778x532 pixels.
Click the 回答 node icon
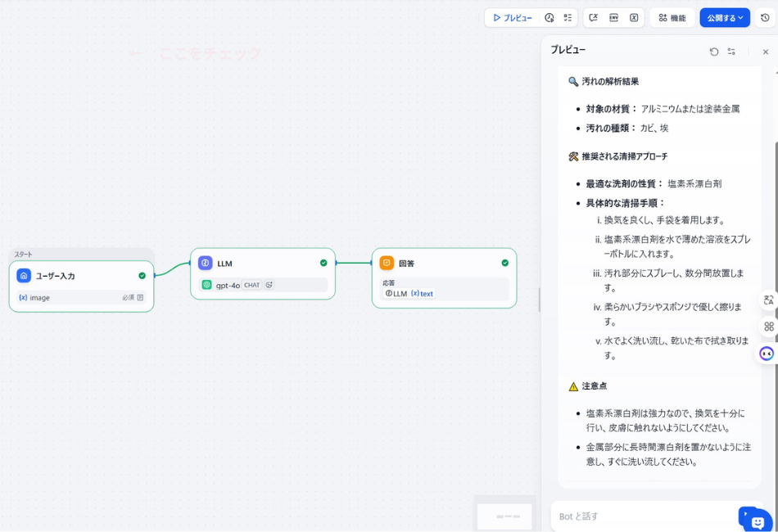point(385,263)
